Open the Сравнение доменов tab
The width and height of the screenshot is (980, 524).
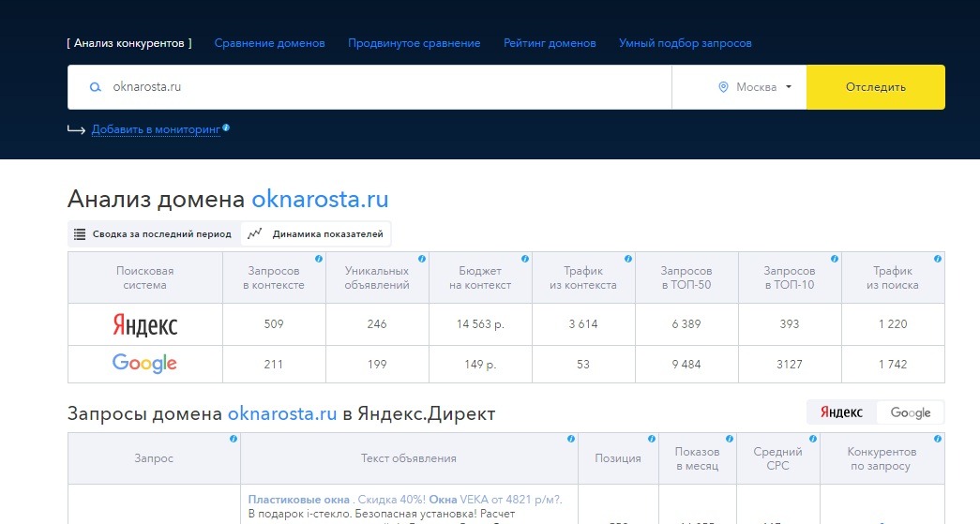pyautogui.click(x=269, y=43)
